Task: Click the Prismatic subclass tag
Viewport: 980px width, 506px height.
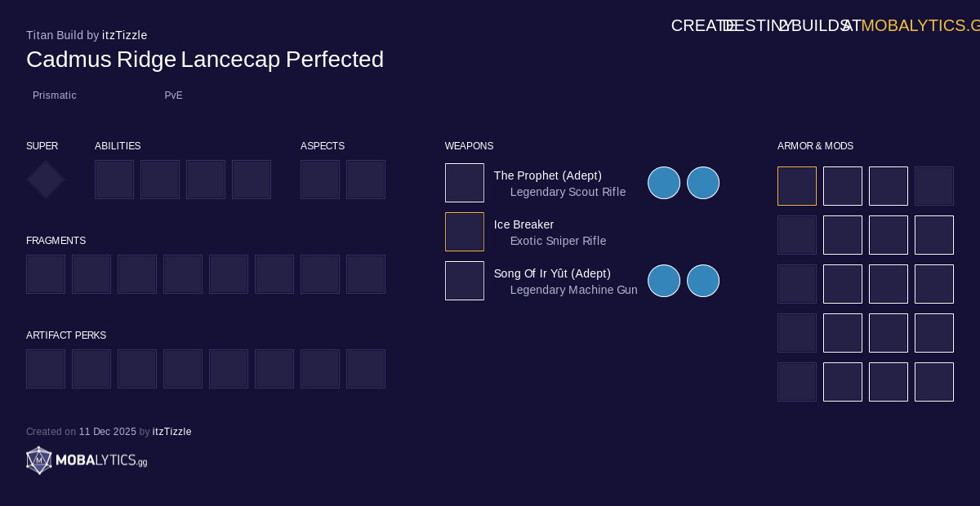Action: (55, 95)
